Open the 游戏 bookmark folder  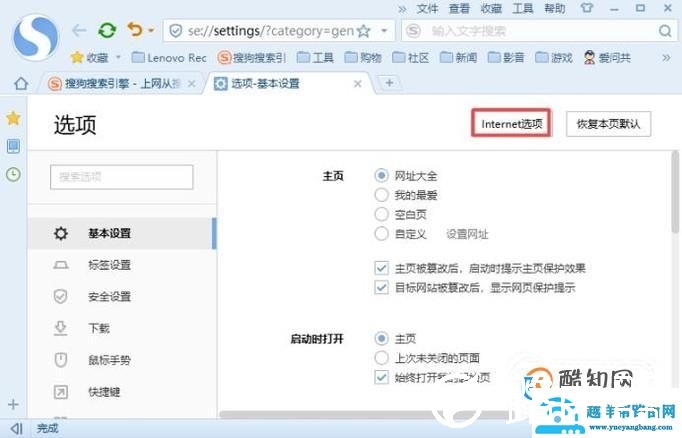coord(554,57)
